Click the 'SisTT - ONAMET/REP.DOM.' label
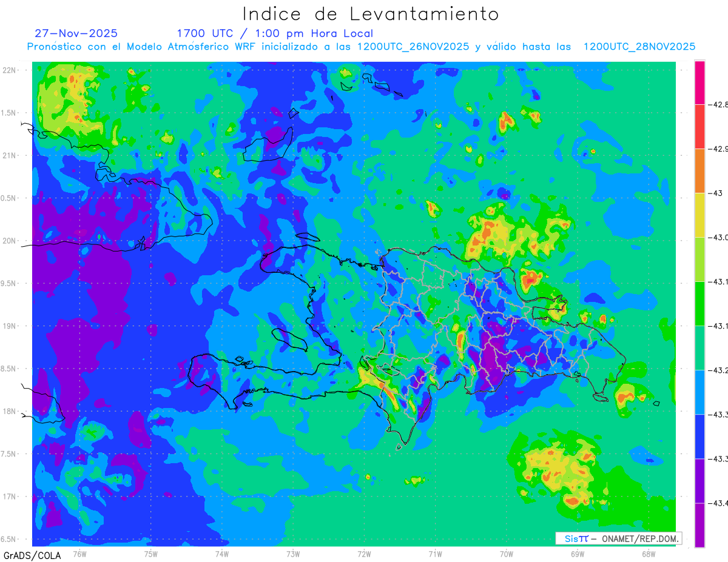Image resolution: width=728 pixels, height=562 pixels. (x=618, y=538)
